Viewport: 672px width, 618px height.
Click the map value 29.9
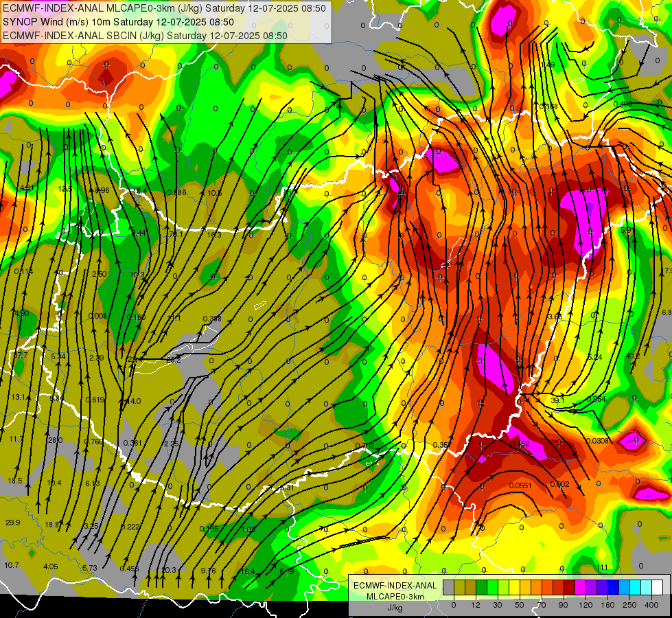click(13, 523)
